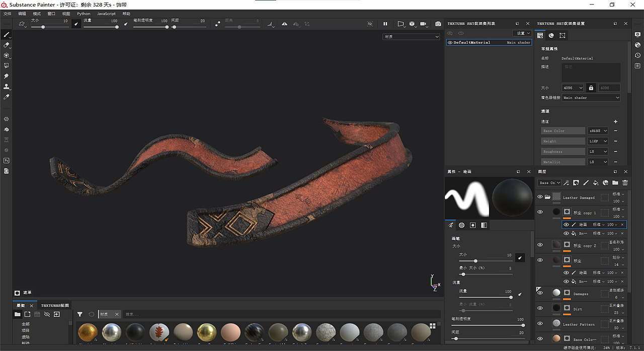644x351 pixels.
Task: Hide the Dirt layer
Action: (x=540, y=308)
